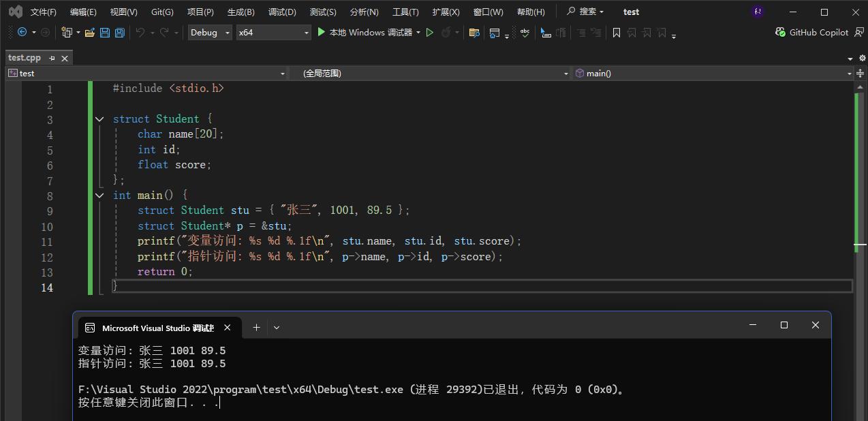Pin the test.cpp tab with the pin icon

coord(52,59)
